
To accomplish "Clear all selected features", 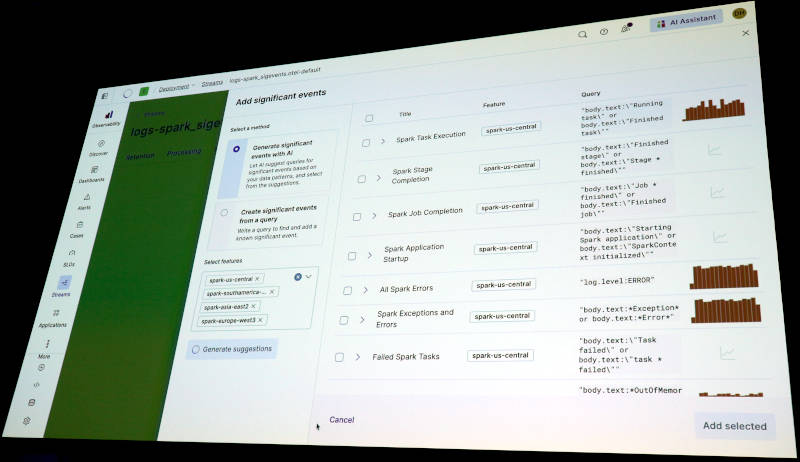I will coord(297,277).
